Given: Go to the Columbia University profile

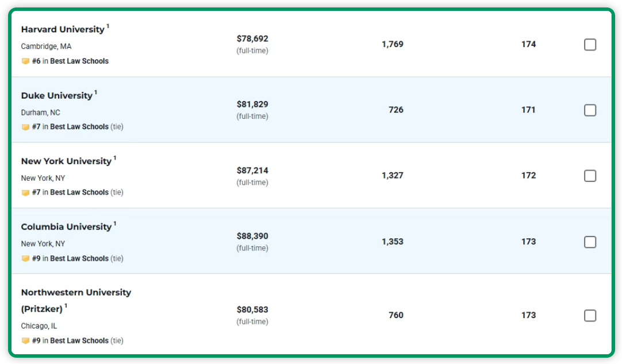Looking at the screenshot, I should [66, 227].
